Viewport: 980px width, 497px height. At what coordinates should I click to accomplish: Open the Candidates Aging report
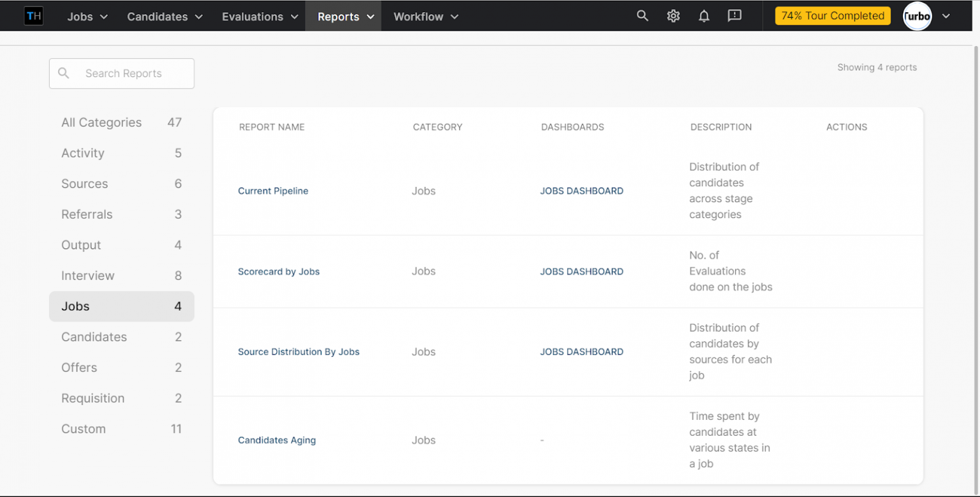click(x=277, y=440)
